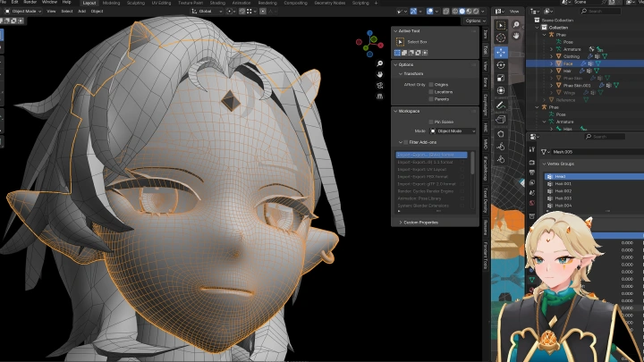Click the pan hand icon in main viewport
Image resolution: width=644 pixels, height=362 pixels.
pyautogui.click(x=380, y=74)
